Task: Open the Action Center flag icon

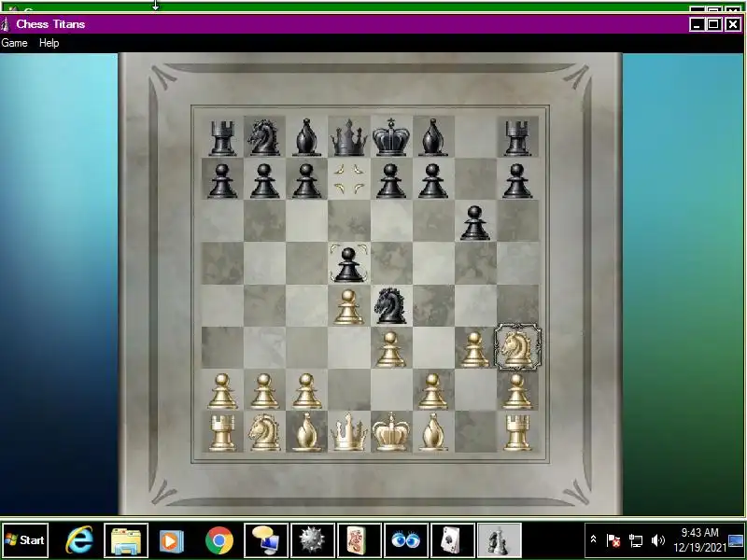Action: point(613,540)
